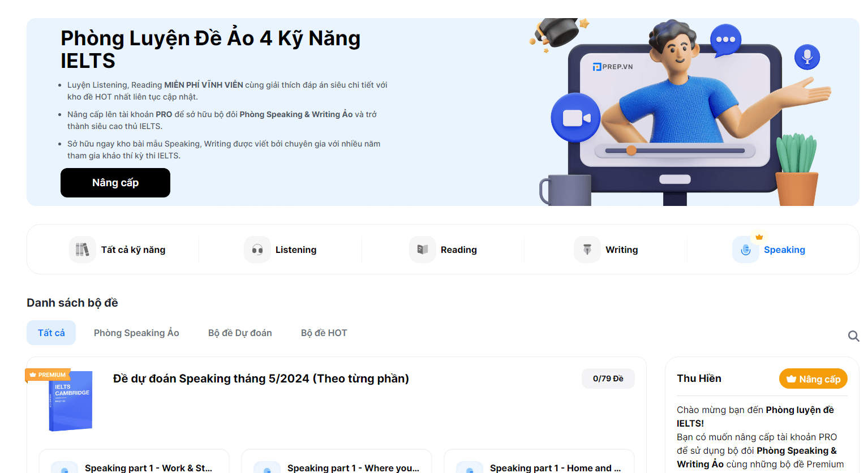This screenshot has height=473, width=868.
Task: Click the orange Nâng cấp button
Action: (813, 379)
